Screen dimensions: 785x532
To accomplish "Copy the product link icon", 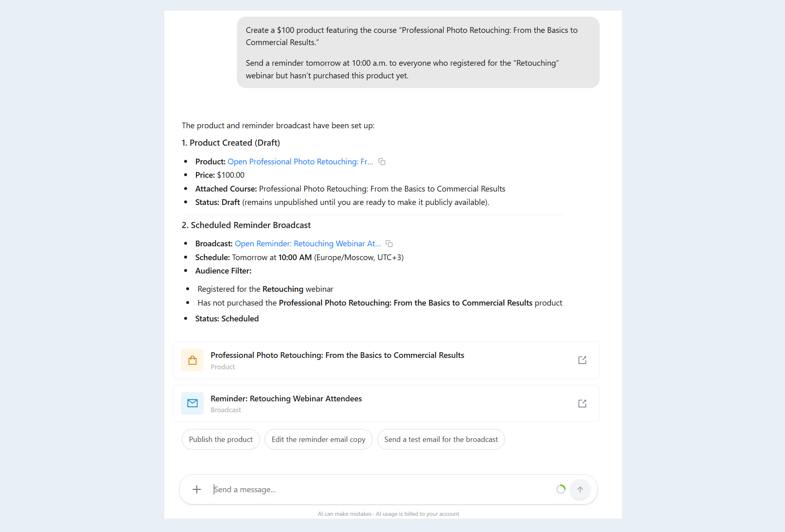I will tap(382, 162).
